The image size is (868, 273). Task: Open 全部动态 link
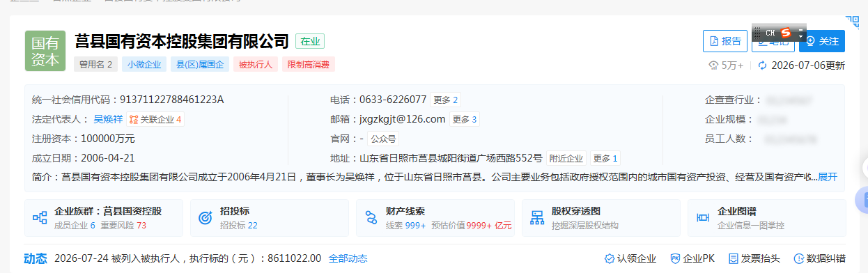point(348,258)
